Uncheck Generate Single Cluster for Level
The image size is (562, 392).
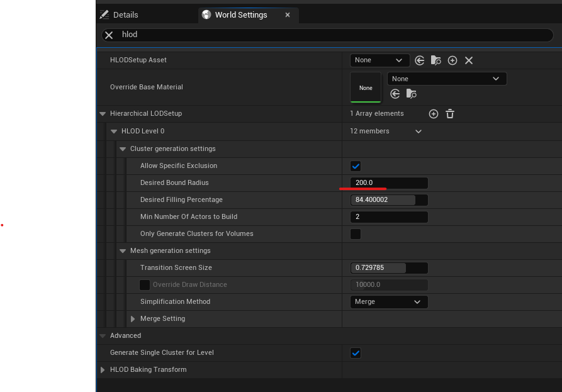pyautogui.click(x=356, y=353)
